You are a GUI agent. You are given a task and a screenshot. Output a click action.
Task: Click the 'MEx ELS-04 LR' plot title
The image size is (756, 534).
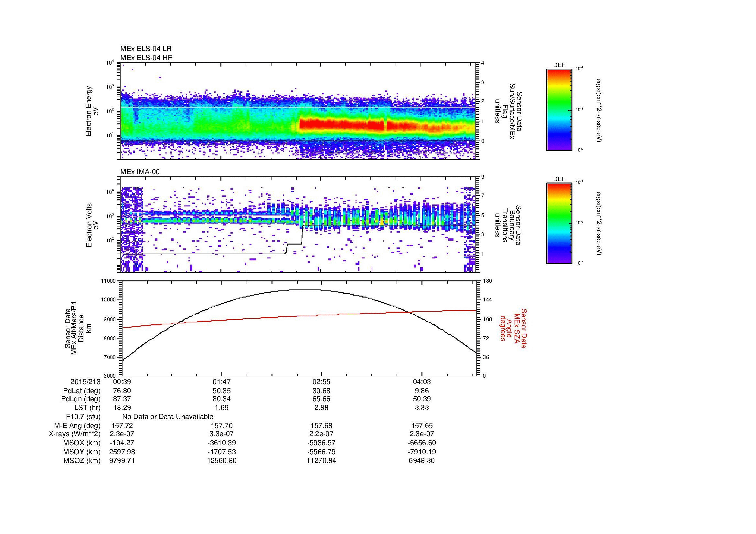tap(146, 49)
